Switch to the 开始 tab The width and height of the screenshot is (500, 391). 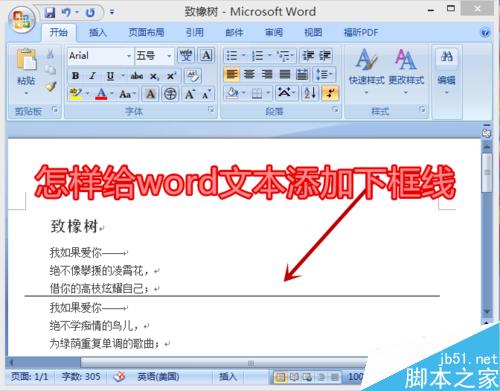pos(59,33)
